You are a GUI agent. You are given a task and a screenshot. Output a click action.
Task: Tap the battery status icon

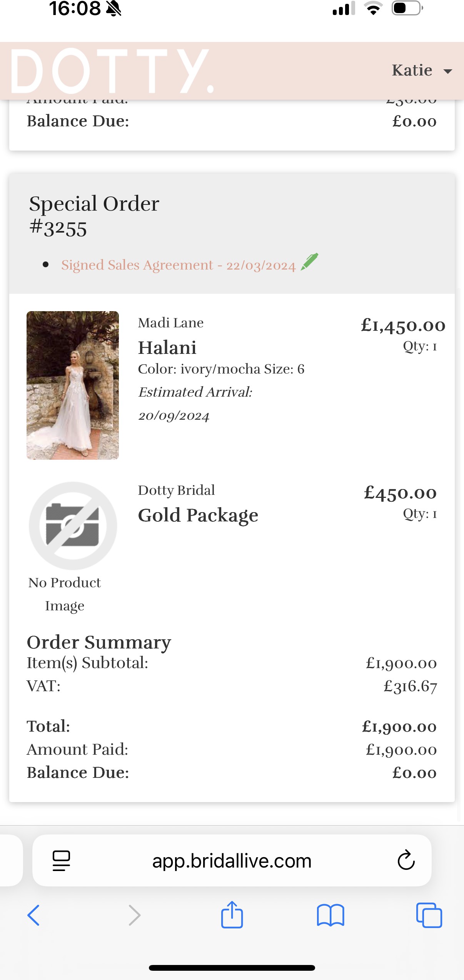[407, 8]
